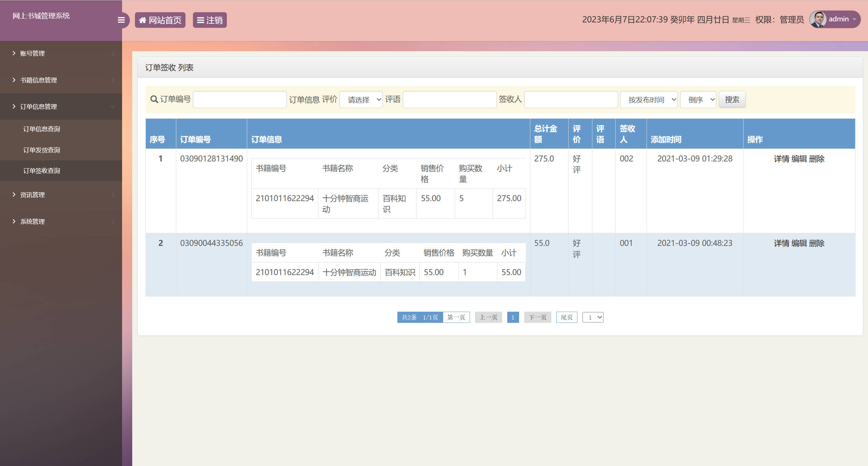
Task: Expand the 资讯管理 sidebar menu
Action: coord(32,195)
